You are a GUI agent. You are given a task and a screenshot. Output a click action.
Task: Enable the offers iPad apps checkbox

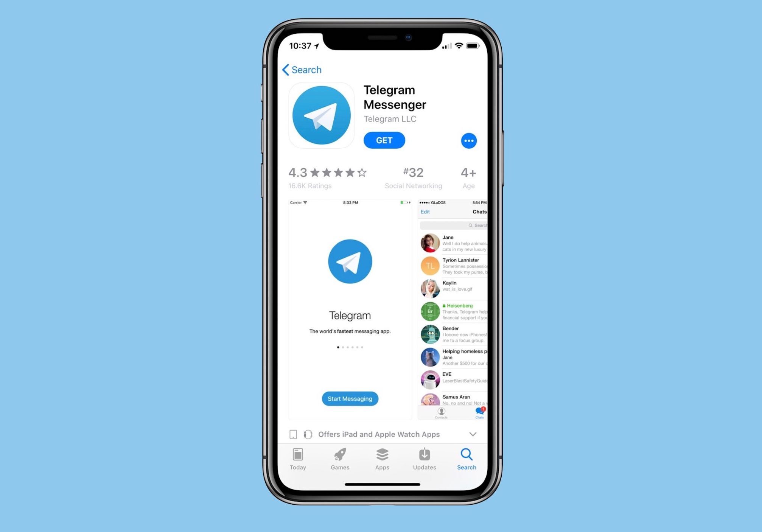coord(294,434)
